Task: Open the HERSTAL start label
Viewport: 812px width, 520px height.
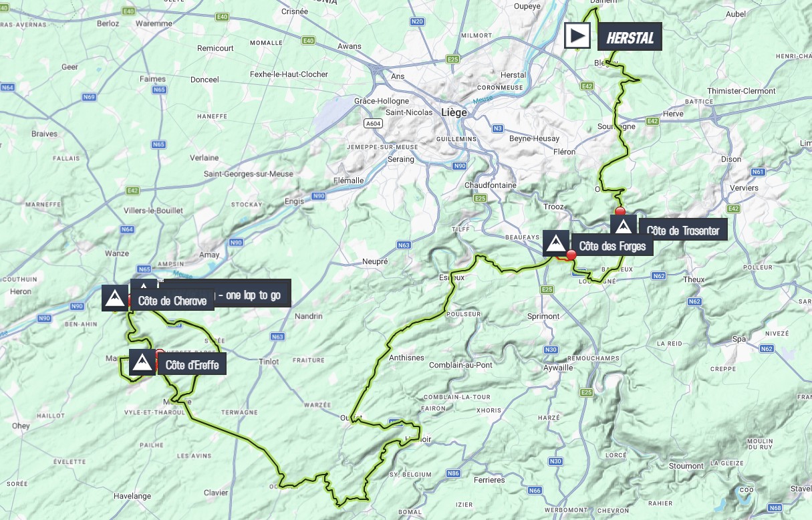Action: pyautogui.click(x=630, y=37)
